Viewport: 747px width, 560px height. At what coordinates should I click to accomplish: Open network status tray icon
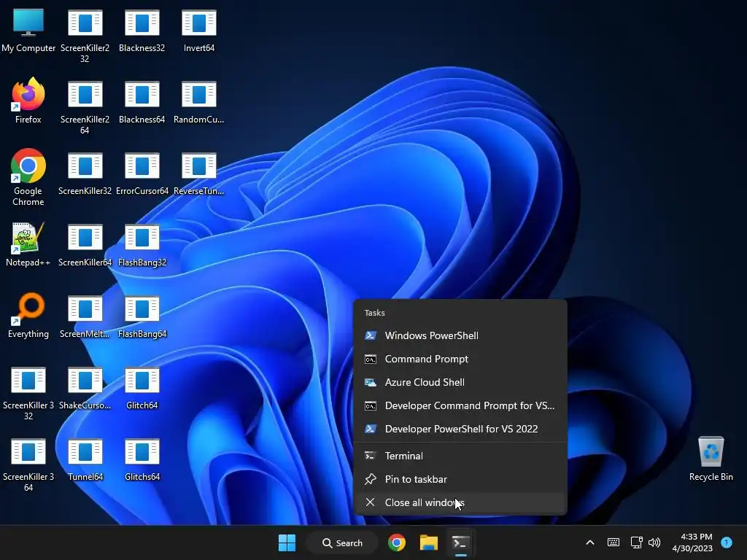point(636,542)
